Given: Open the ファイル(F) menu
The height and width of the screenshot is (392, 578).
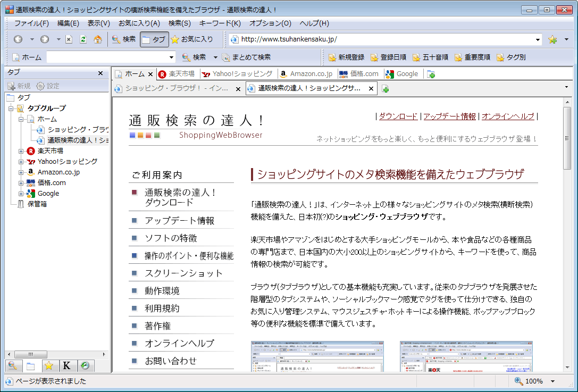Looking at the screenshot, I should pos(32,23).
